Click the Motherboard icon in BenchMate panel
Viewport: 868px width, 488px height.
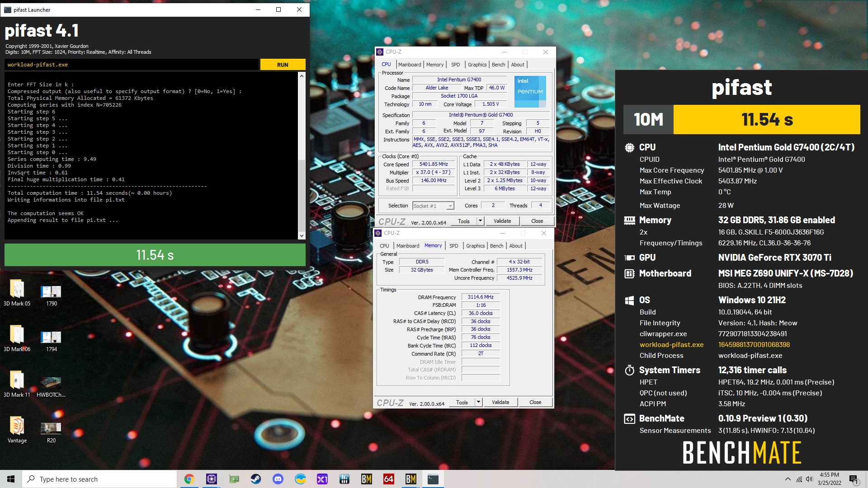click(629, 273)
